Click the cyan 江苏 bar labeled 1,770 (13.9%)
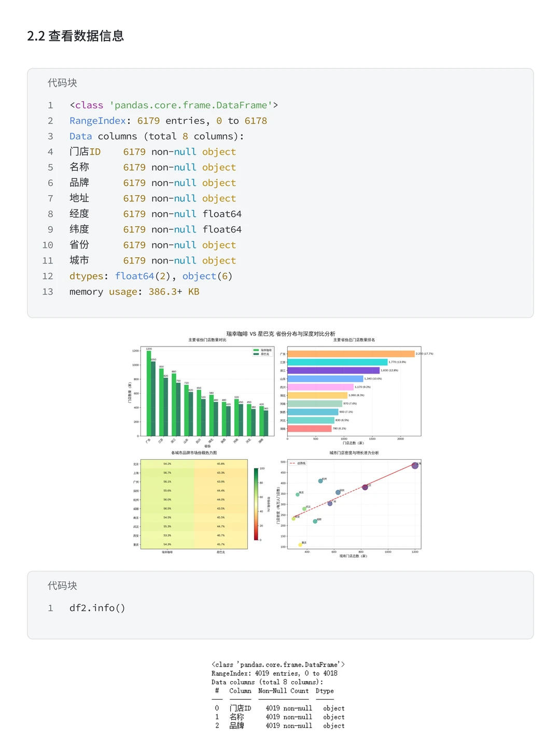This screenshot has height=747, width=560. 338,362
